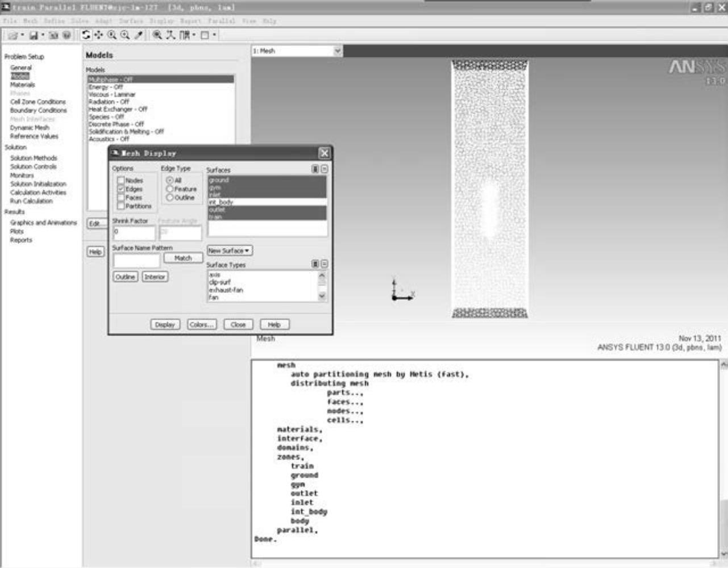This screenshot has width=728, height=568.
Task: Select 'exhaust-fan' in Surface Types list
Action: pyautogui.click(x=263, y=290)
